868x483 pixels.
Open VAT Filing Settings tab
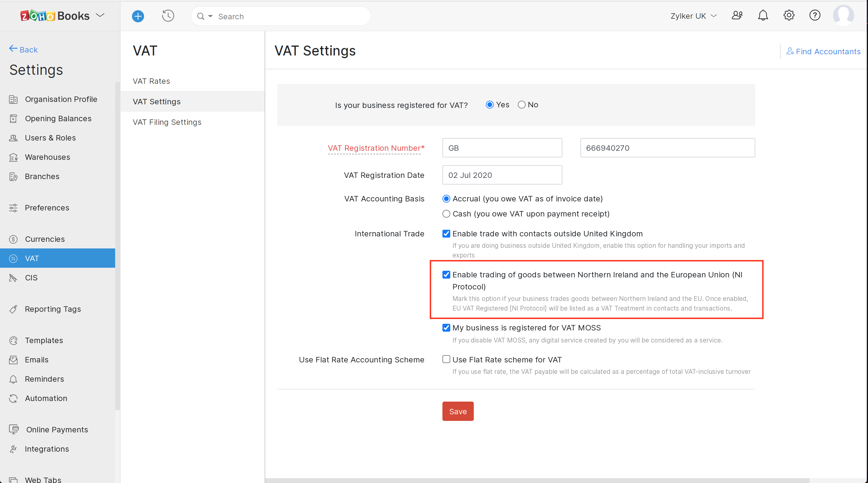(x=166, y=121)
